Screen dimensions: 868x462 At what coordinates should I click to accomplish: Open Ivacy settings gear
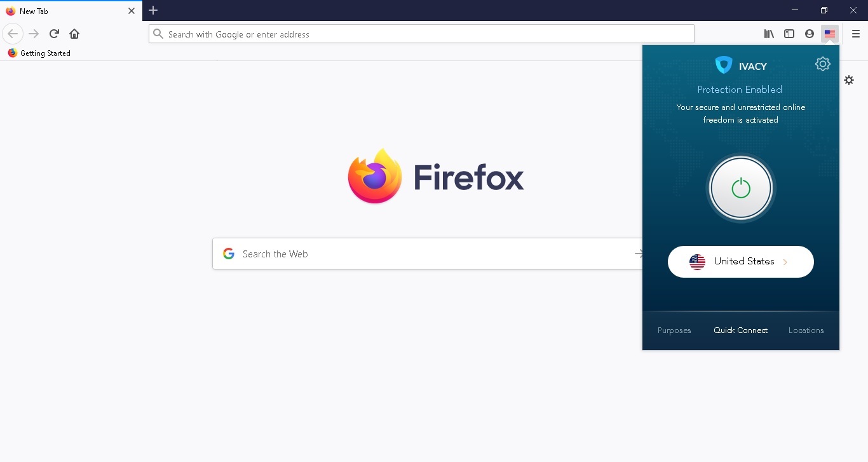823,64
